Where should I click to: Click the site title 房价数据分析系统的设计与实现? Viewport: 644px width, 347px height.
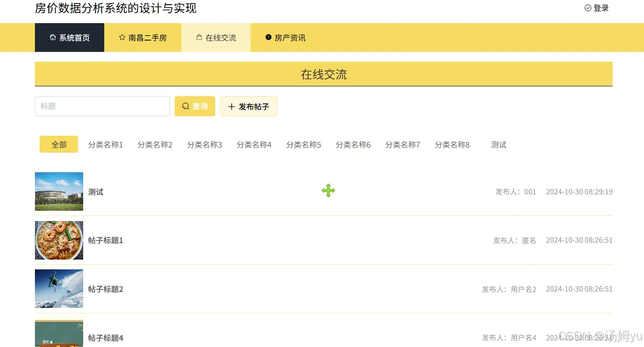tap(116, 8)
